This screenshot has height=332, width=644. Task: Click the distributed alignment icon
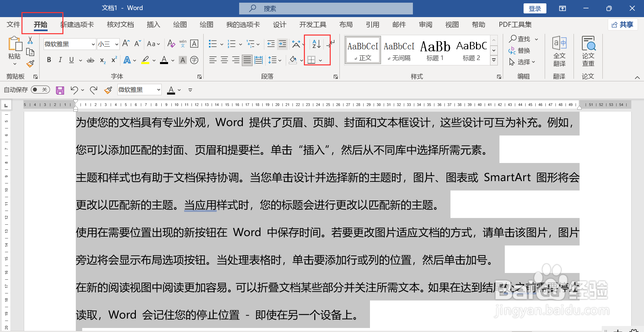[259, 60]
